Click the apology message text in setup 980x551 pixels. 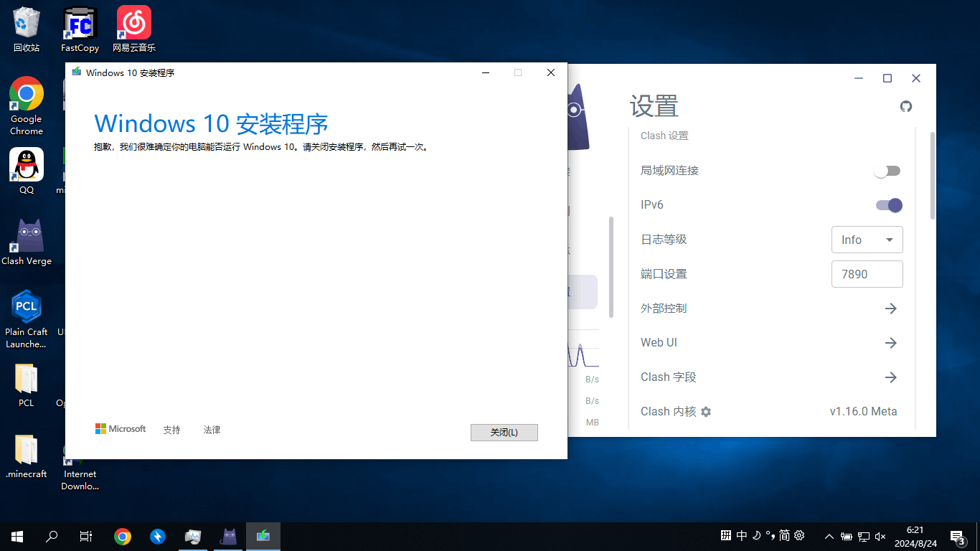coord(261,147)
